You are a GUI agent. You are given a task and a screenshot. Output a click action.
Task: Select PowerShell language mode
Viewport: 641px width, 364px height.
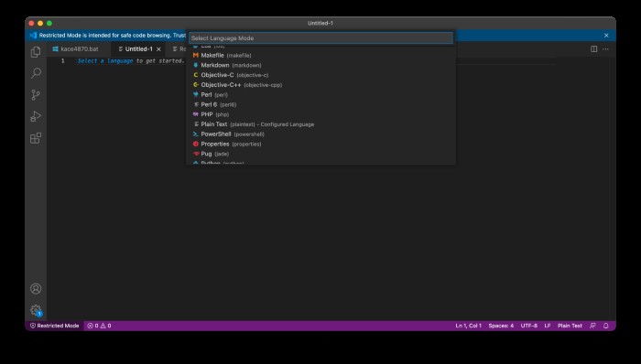coord(320,134)
